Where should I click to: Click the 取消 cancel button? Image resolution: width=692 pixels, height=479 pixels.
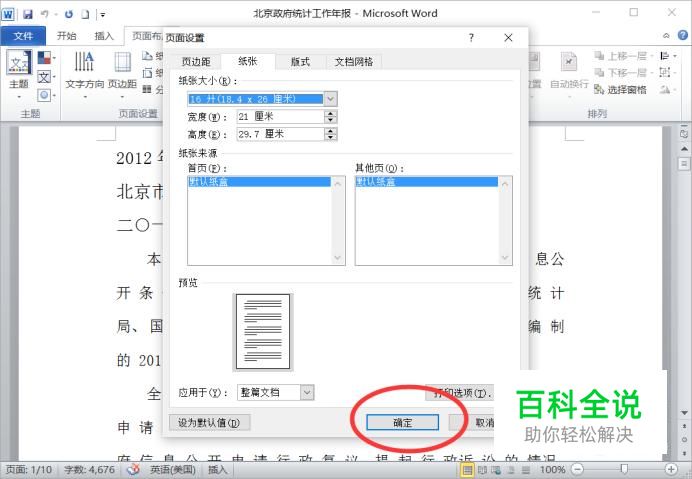tap(471, 422)
